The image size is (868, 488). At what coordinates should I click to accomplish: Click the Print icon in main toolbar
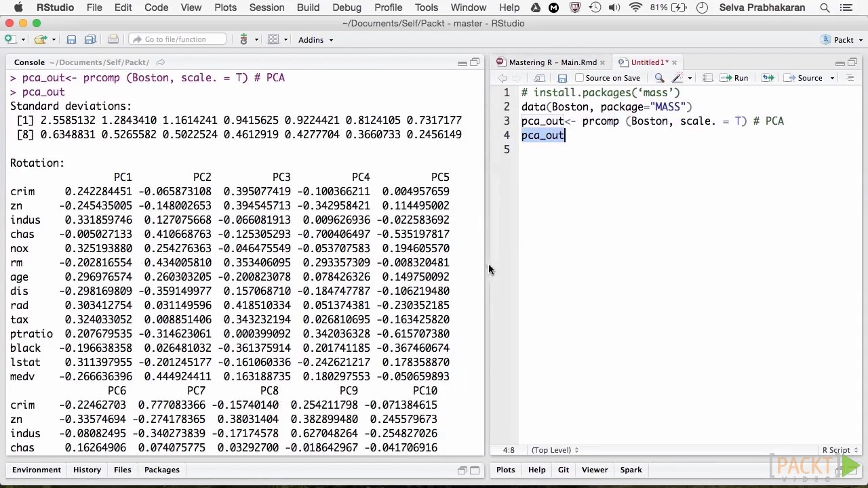(x=113, y=39)
